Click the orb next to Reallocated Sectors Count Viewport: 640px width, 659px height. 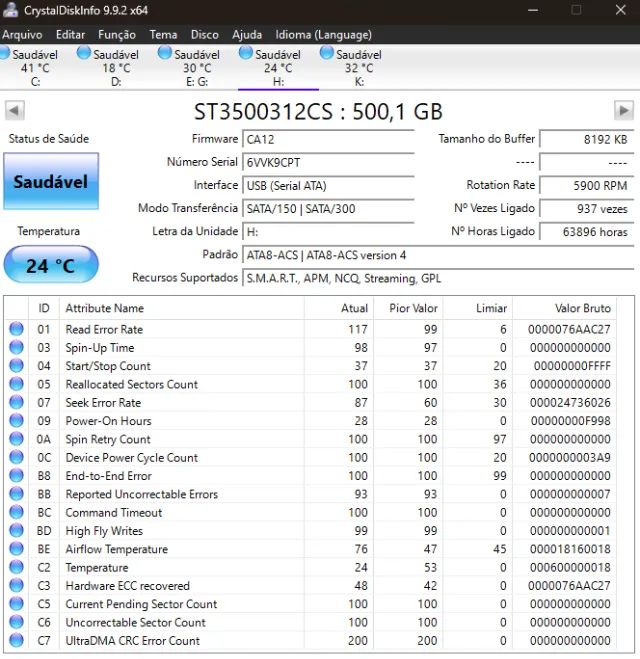pos(16,384)
